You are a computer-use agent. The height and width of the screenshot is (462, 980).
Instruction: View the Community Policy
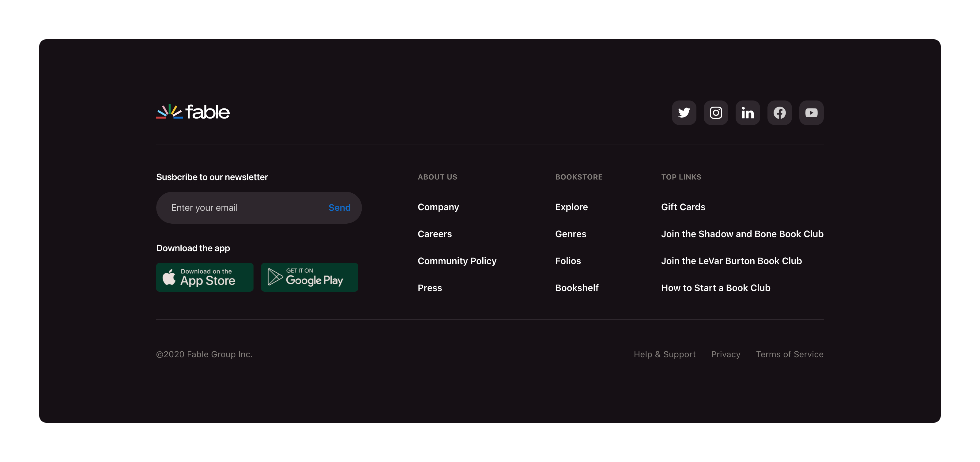[457, 261]
